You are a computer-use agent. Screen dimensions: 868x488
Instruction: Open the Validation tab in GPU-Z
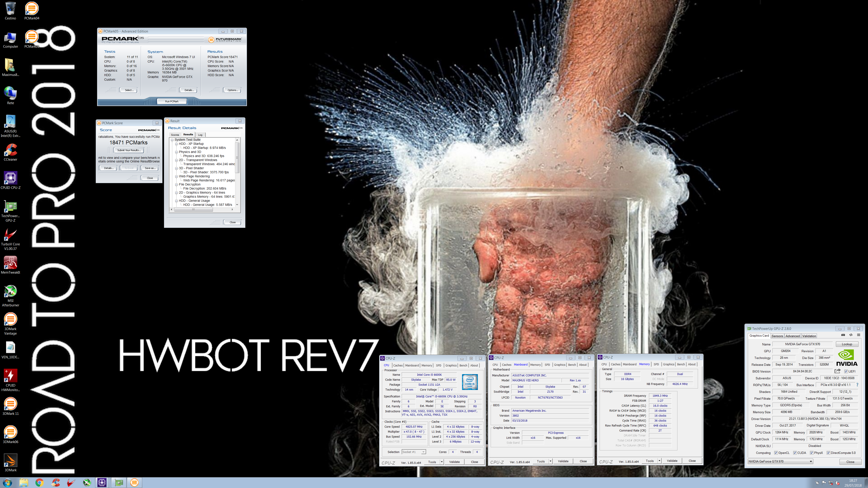[809, 336]
